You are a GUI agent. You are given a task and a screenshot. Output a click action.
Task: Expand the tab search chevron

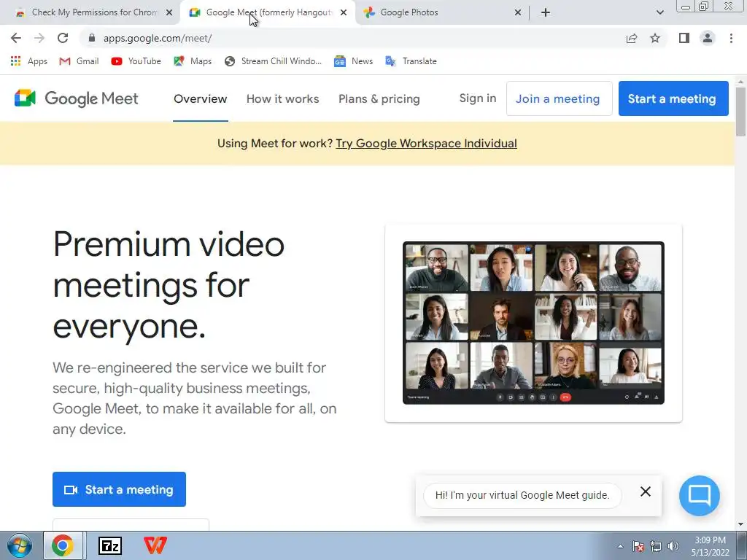coord(659,12)
